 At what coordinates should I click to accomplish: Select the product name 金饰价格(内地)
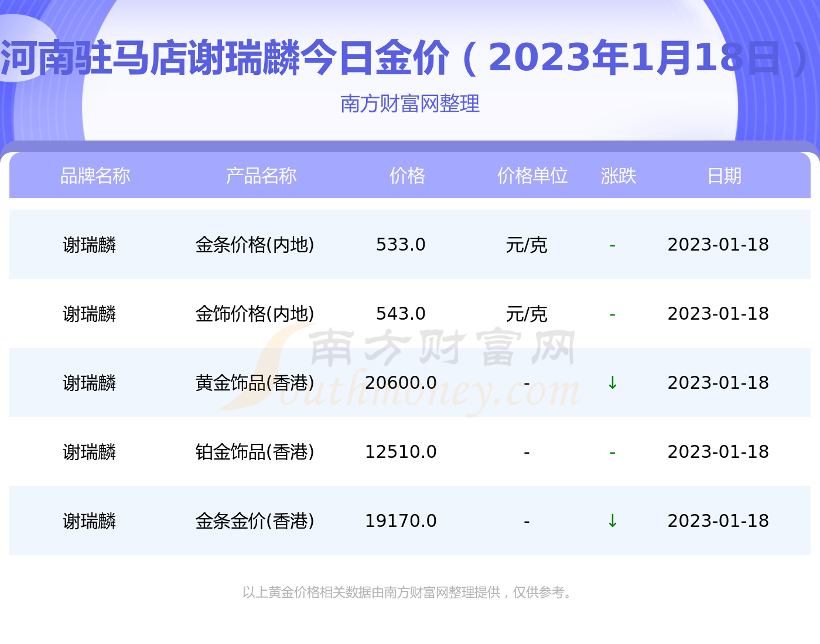(x=255, y=314)
